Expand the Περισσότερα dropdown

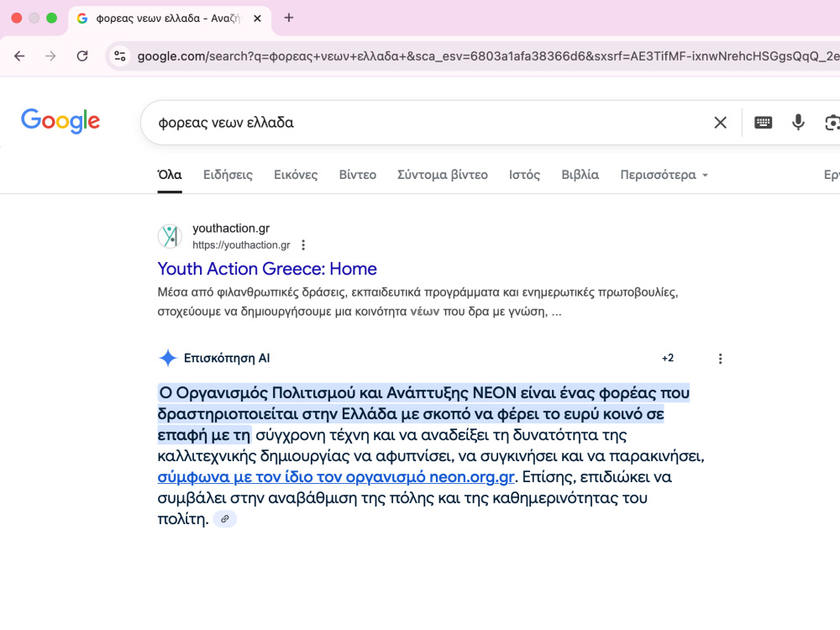(664, 176)
